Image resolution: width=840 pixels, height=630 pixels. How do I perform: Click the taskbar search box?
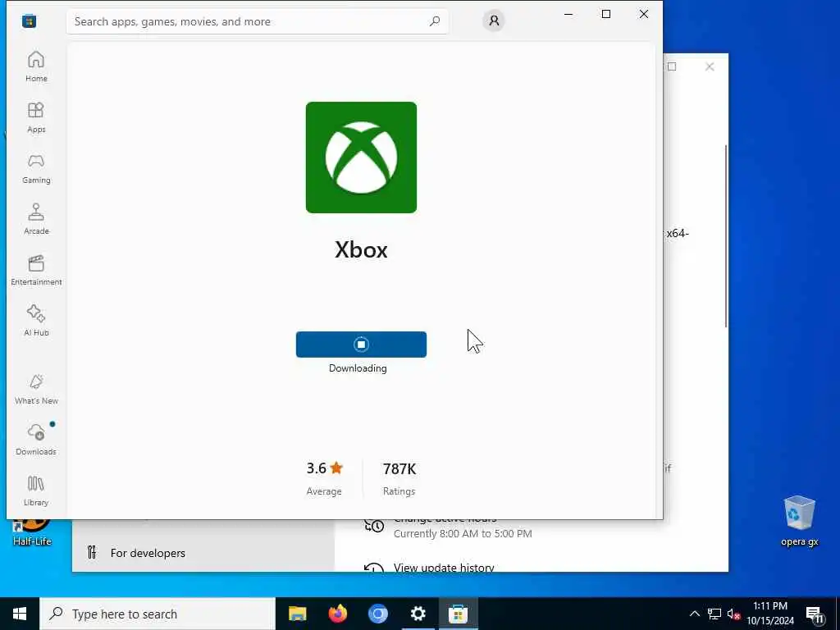(157, 614)
